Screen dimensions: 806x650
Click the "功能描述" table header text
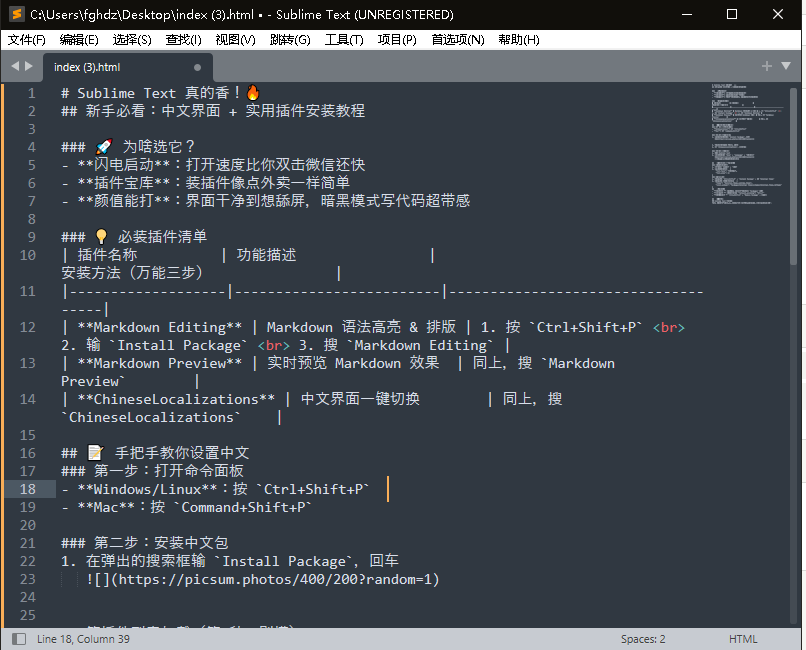[x=266, y=255]
